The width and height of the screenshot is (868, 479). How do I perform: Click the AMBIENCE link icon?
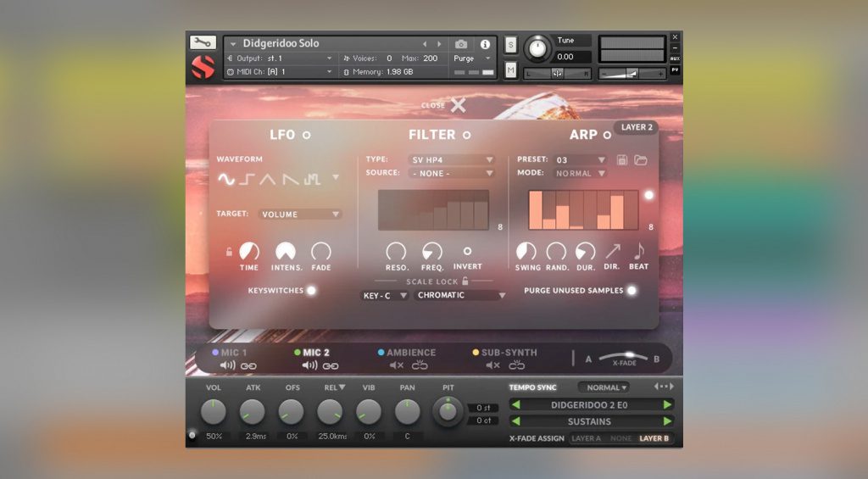(420, 365)
